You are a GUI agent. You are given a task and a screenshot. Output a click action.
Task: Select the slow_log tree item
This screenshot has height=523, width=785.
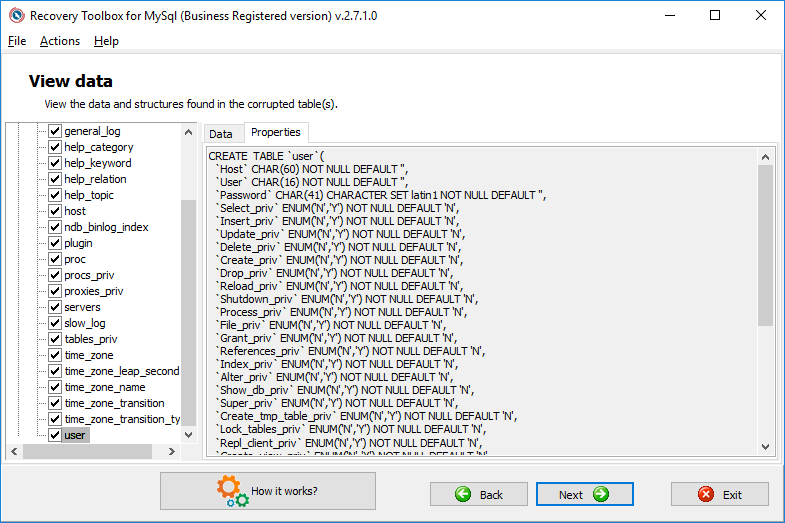[85, 323]
